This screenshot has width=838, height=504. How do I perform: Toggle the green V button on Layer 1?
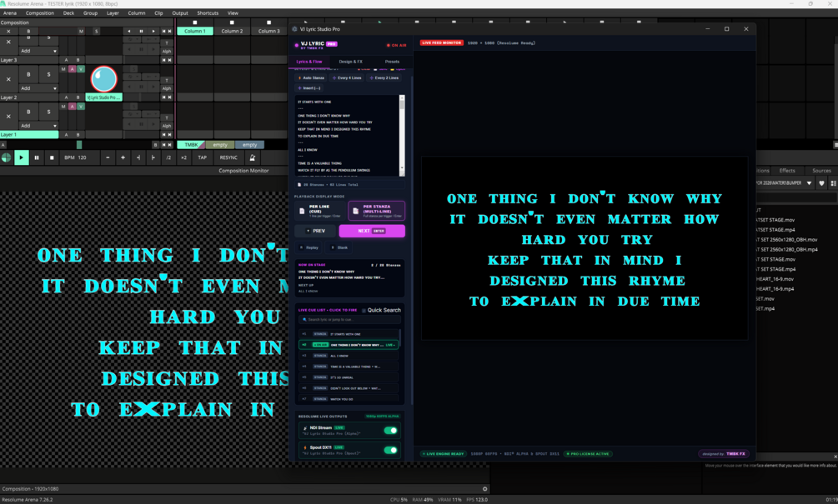click(81, 107)
